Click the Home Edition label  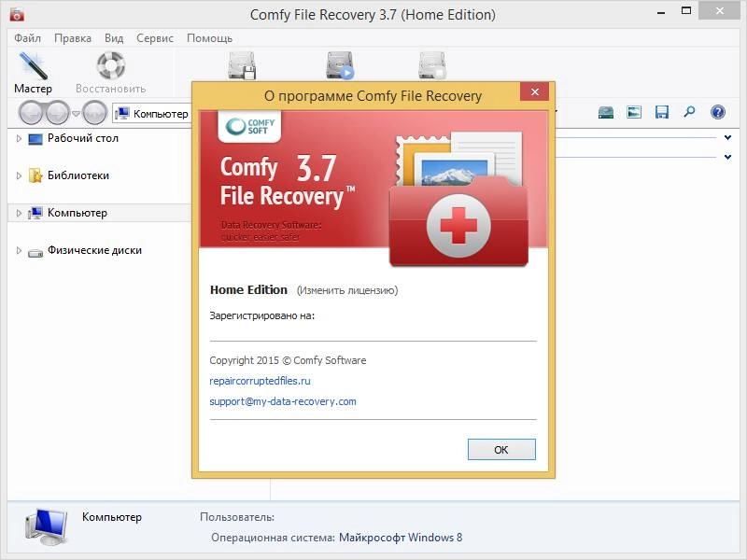click(x=248, y=290)
